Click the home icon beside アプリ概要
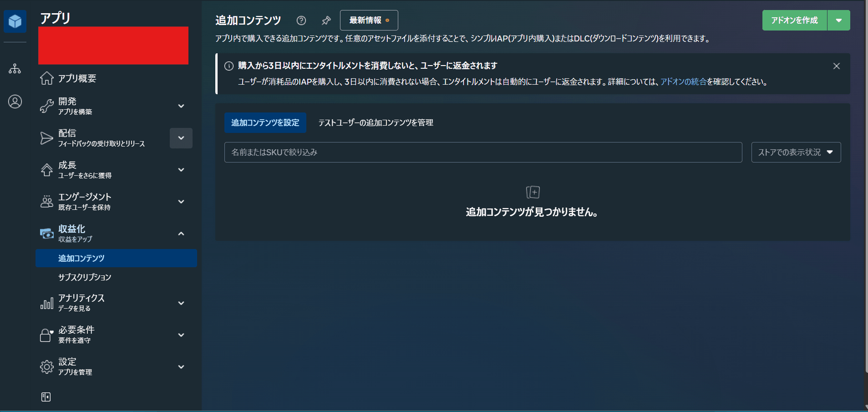868x412 pixels. (x=46, y=78)
